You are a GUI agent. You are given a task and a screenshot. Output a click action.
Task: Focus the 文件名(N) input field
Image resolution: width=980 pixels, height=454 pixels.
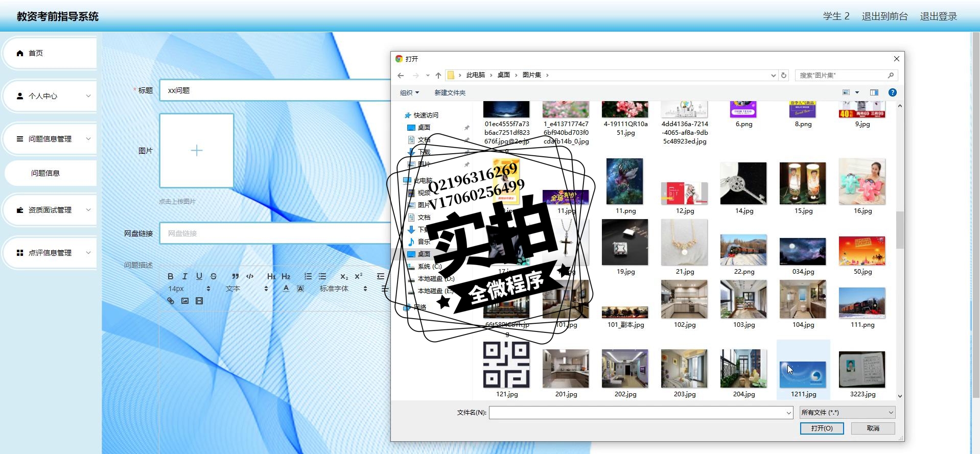click(641, 413)
